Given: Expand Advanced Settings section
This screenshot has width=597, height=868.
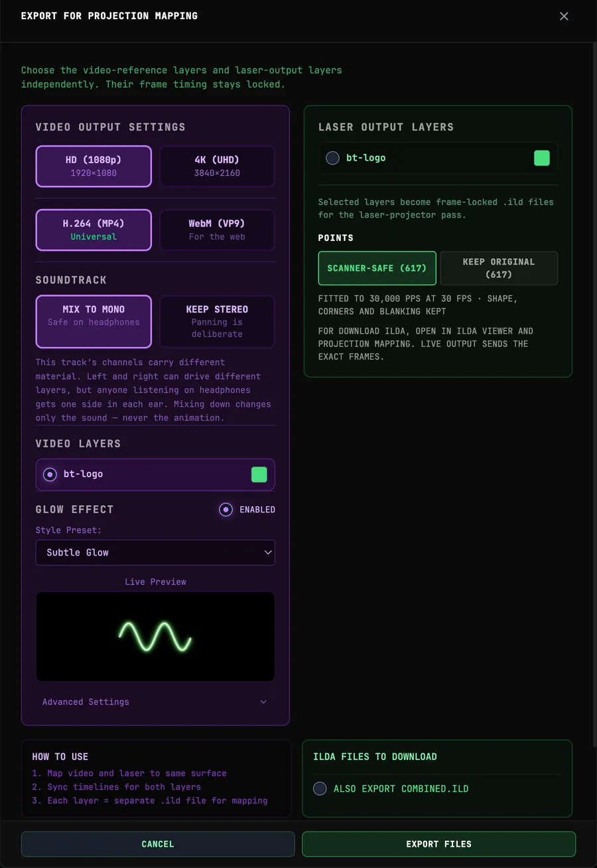Looking at the screenshot, I should pyautogui.click(x=155, y=702).
